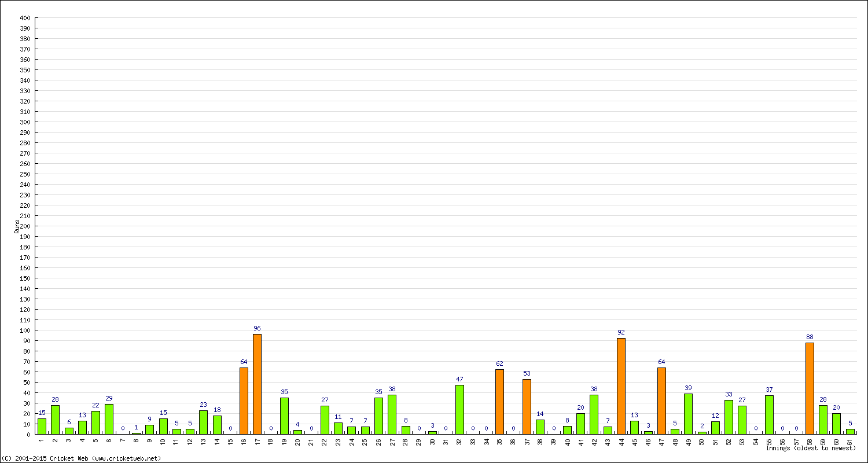Viewport: 868px width, 463px height.
Task: Select the green bar showing 33 runs
Action: tap(729, 417)
